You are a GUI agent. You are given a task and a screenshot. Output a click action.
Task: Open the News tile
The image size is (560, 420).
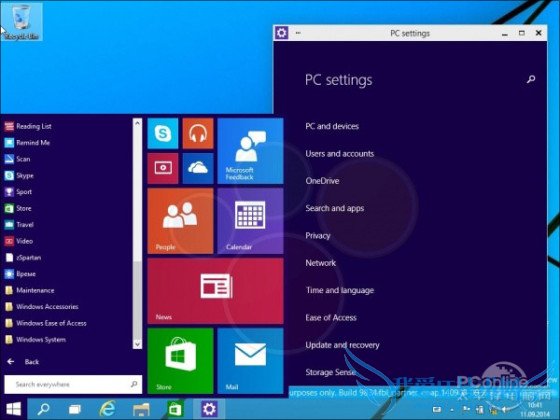click(215, 291)
